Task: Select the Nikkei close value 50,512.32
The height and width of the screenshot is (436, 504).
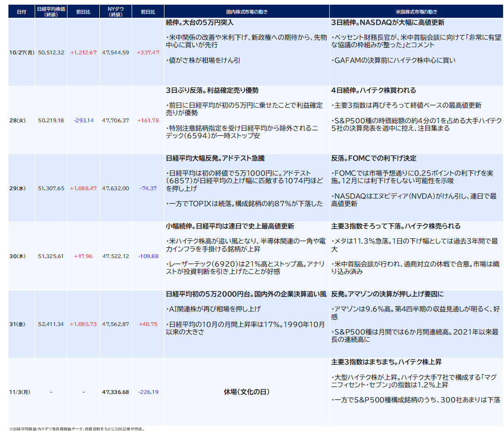Action: coord(51,52)
